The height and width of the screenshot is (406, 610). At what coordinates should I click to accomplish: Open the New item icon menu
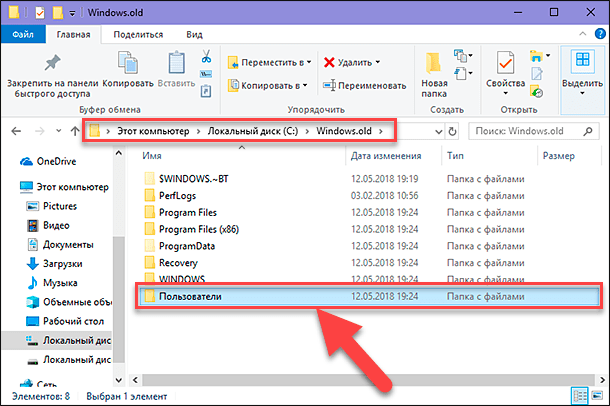(x=463, y=56)
